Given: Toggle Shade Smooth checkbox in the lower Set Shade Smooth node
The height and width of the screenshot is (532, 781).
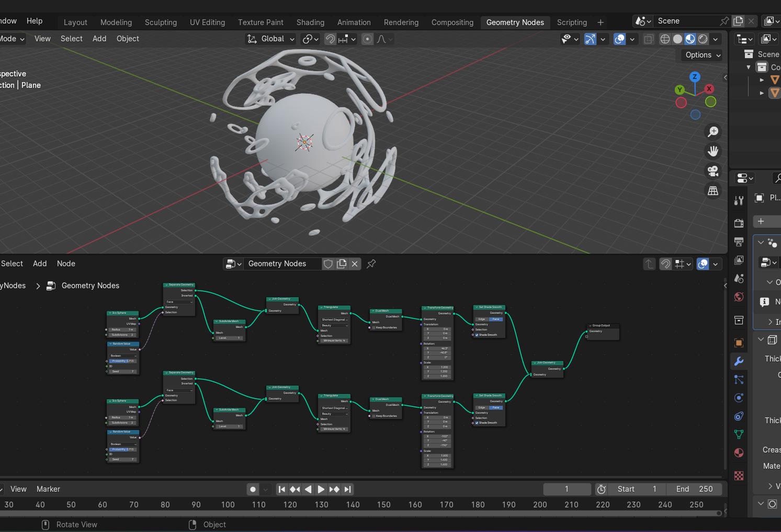Looking at the screenshot, I should tap(477, 423).
